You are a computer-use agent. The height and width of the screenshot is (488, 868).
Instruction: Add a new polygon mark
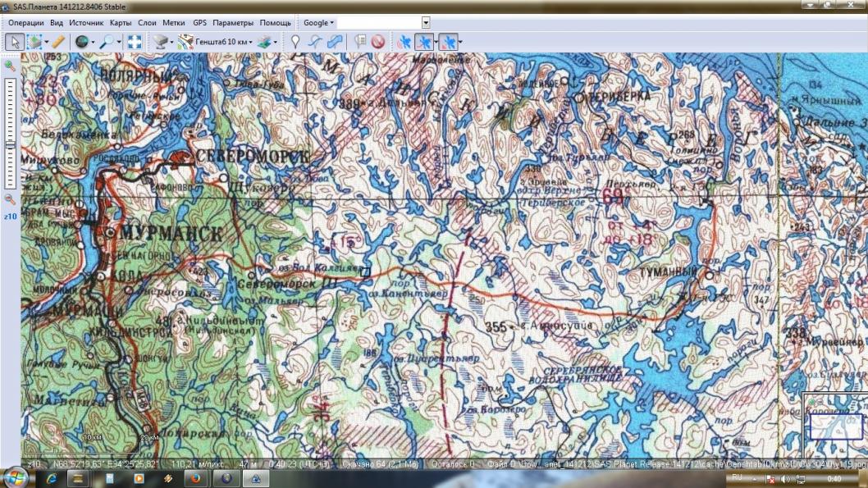click(x=333, y=41)
